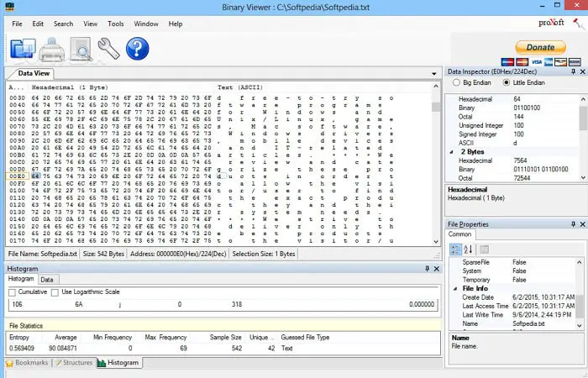Screen dimensions: 588x378
Task: Select the Common tab in File Properties
Action: [459, 234]
